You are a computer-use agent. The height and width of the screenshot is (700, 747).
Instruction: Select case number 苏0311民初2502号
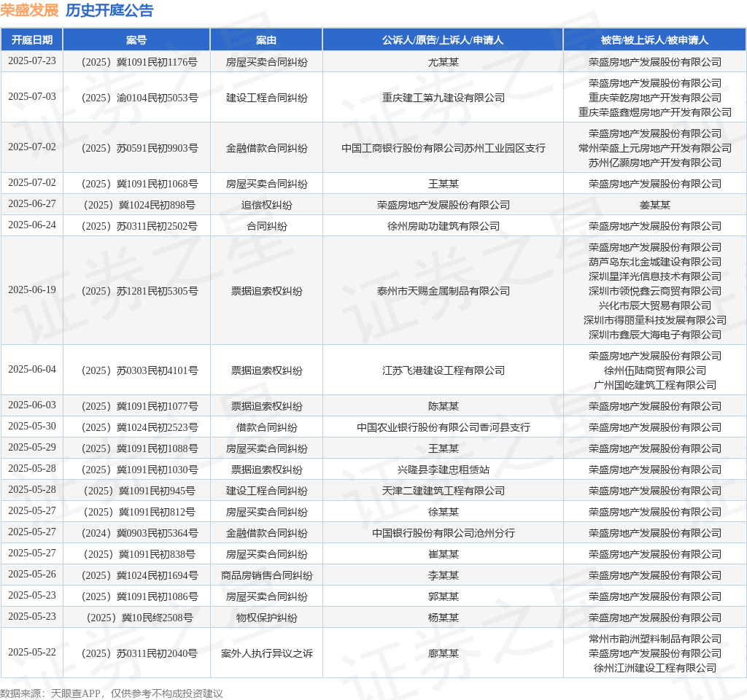139,226
